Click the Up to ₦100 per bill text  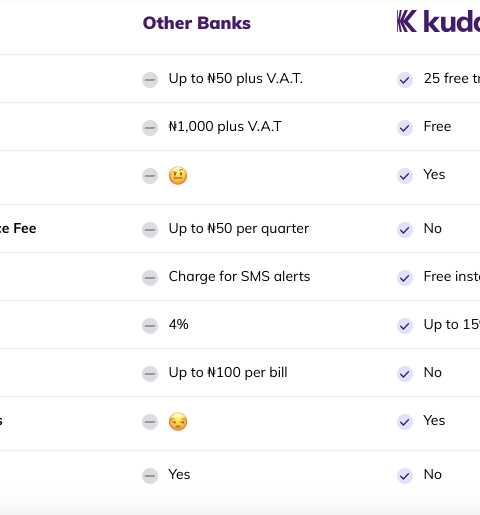click(x=228, y=373)
